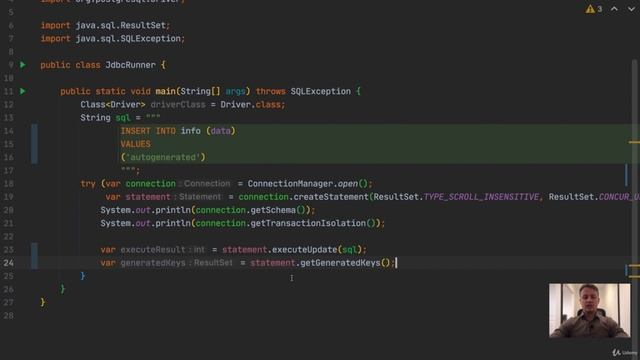
Task: Click the 'Connection' type inlay hint on line 18
Action: 207,184
